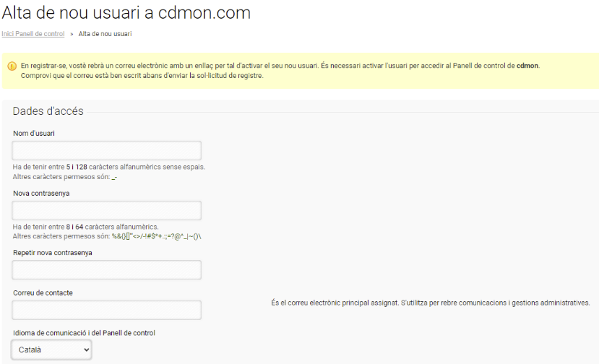Click the breadcrumb » separator
The image size is (599, 364).
tap(72, 34)
